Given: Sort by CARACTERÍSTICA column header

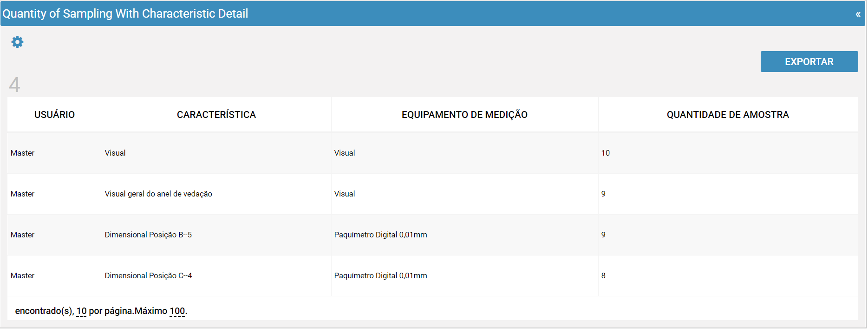Looking at the screenshot, I should (x=216, y=115).
